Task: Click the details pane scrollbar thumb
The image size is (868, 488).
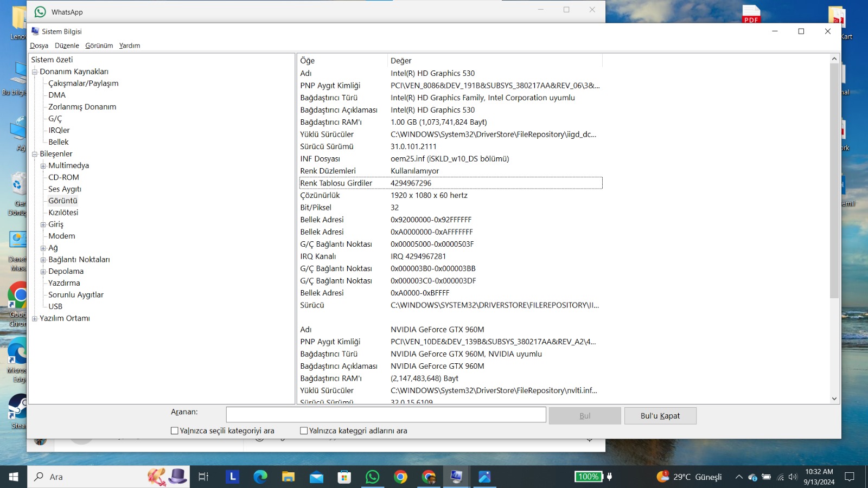Action: 834,181
